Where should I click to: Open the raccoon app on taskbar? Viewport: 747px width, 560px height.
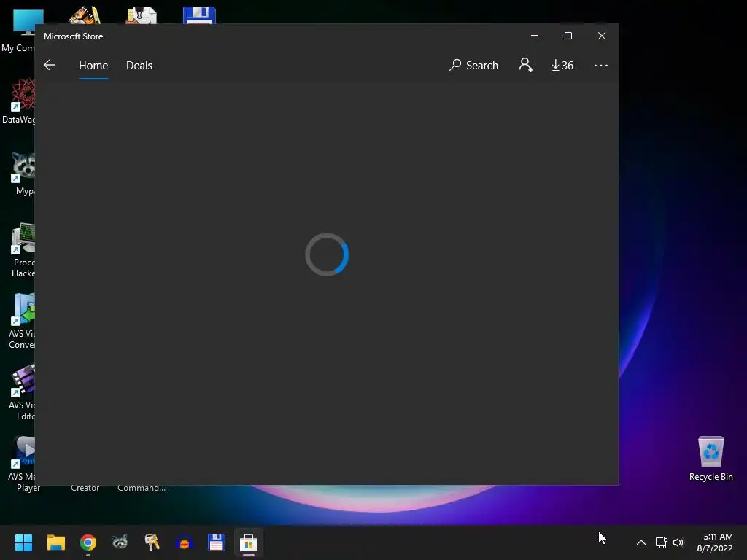tap(120, 542)
